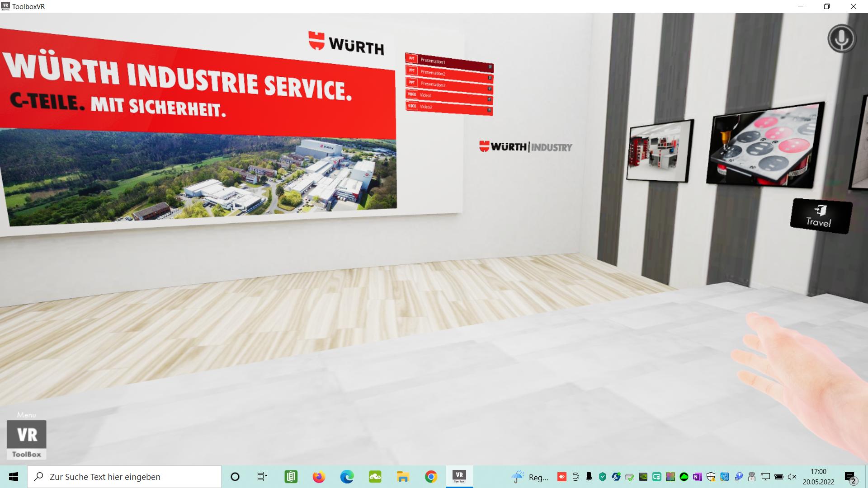This screenshot has height=488, width=868.
Task: Open the camera meet-now tray icon
Action: click(576, 477)
